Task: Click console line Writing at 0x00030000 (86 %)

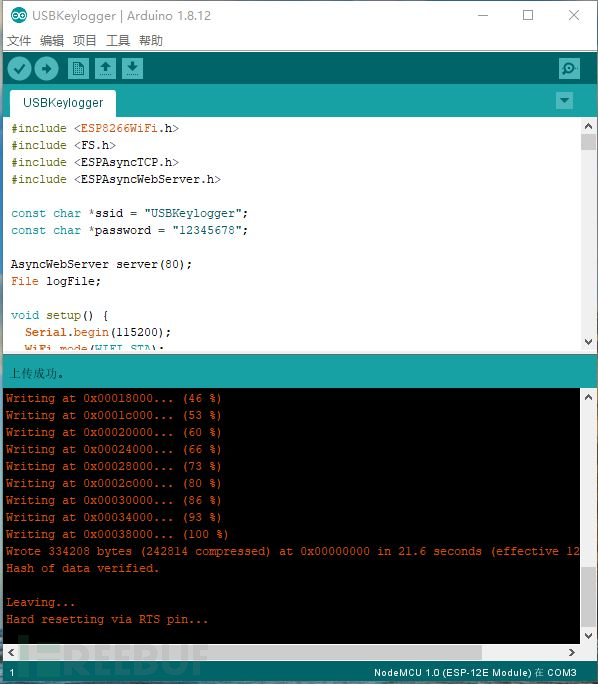Action: [114, 500]
